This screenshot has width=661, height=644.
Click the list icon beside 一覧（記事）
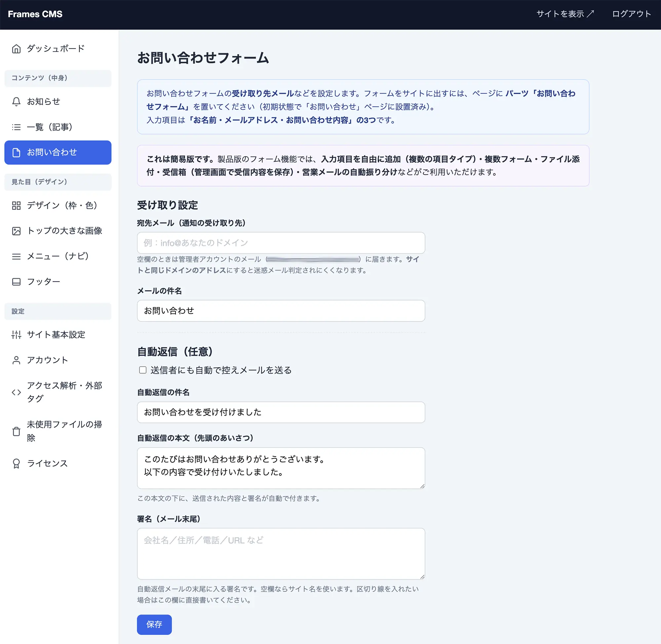pos(16,127)
